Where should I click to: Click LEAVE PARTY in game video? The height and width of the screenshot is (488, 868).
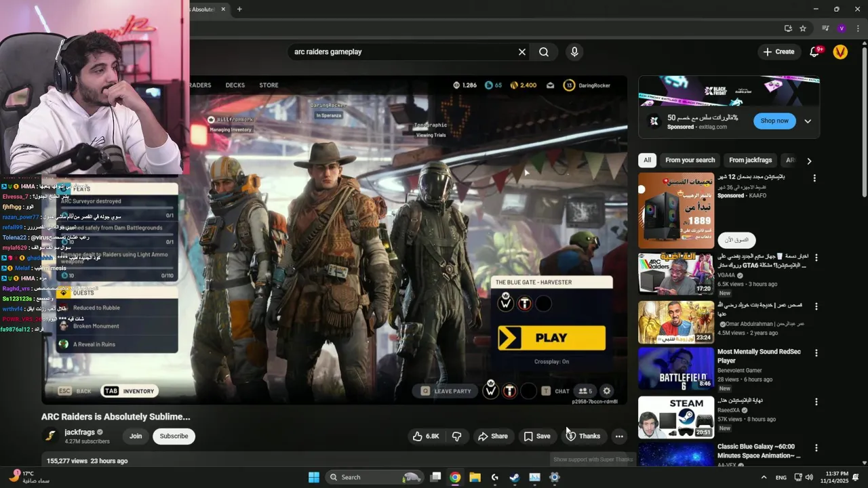point(446,391)
